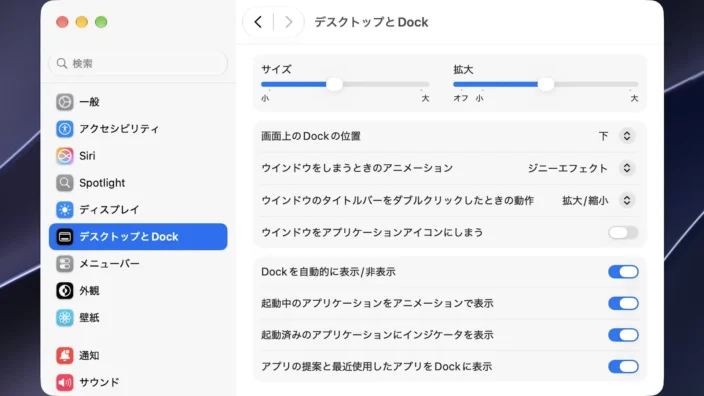Select Spotlight label in the sidebar
704x396 pixels.
tap(102, 183)
